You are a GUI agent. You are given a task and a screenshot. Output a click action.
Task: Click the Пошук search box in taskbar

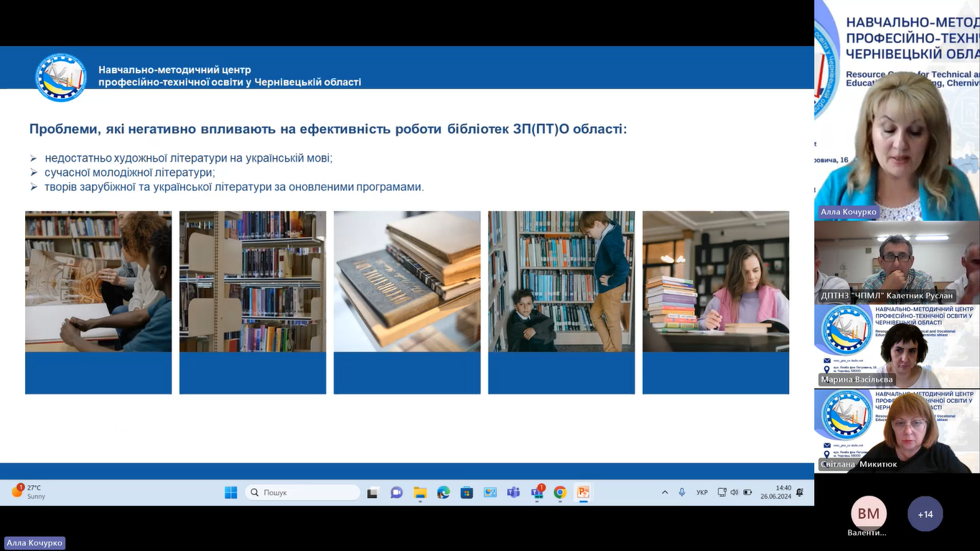click(303, 493)
